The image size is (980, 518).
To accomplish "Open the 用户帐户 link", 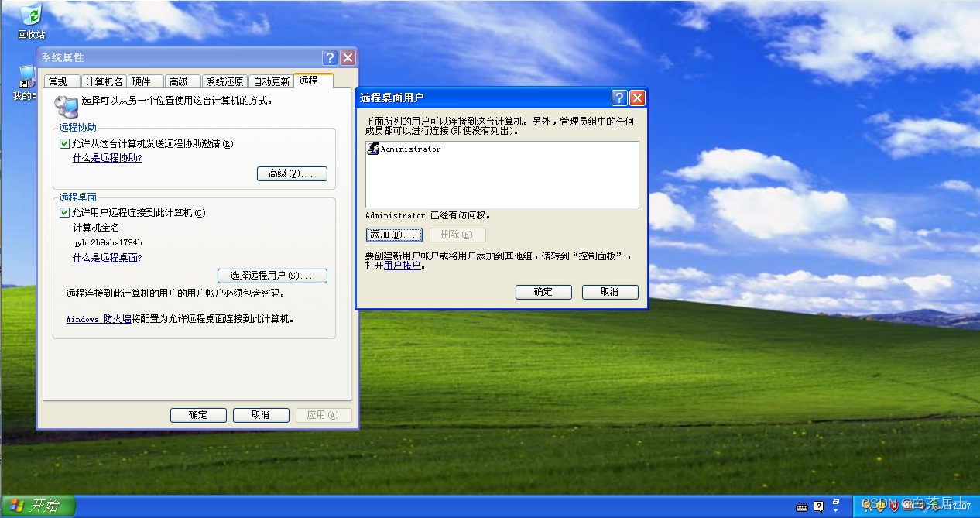I will 403,266.
